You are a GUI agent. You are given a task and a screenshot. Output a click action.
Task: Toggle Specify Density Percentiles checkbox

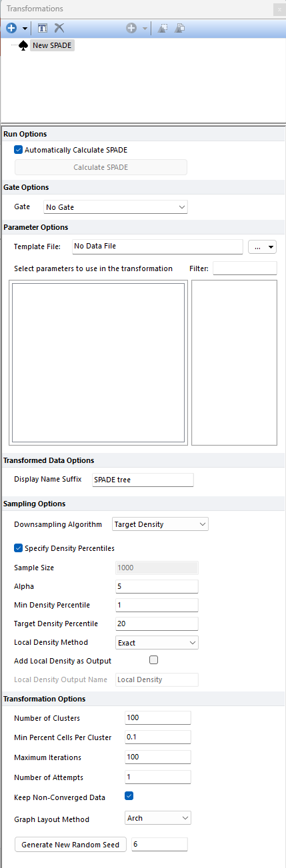click(x=19, y=548)
